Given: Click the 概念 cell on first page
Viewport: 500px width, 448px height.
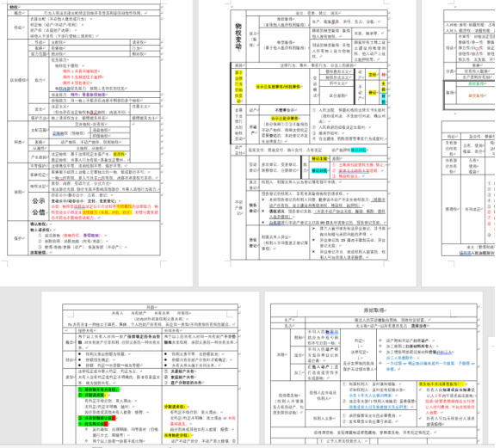Looking at the screenshot, I should tap(18, 13).
